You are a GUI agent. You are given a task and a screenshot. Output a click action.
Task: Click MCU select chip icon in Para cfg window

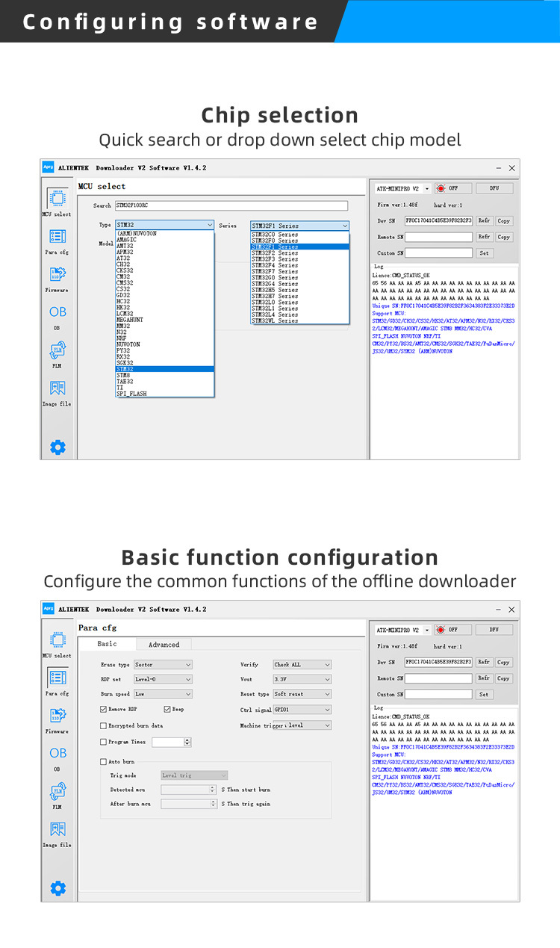[57, 640]
